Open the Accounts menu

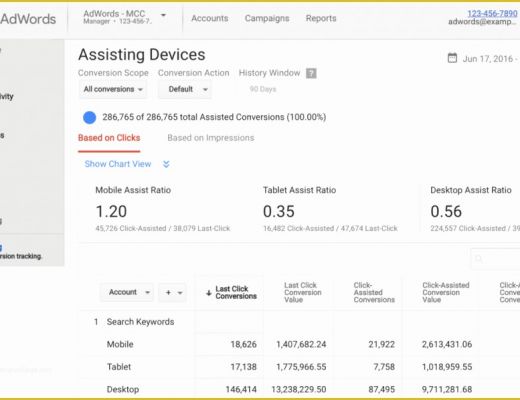point(210,18)
